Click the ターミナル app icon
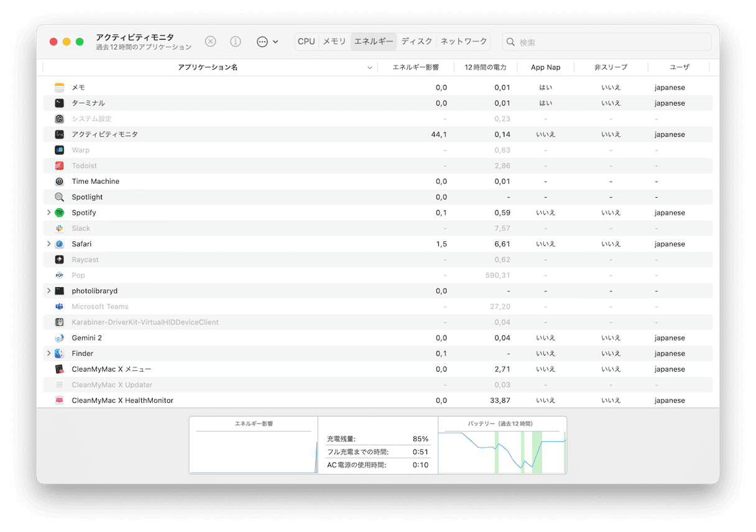 coord(59,103)
